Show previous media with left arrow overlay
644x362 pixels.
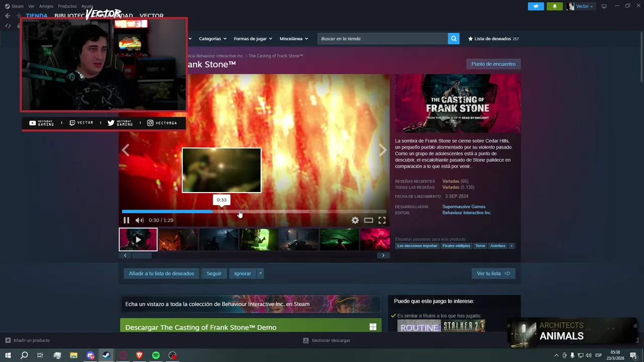[x=125, y=150]
